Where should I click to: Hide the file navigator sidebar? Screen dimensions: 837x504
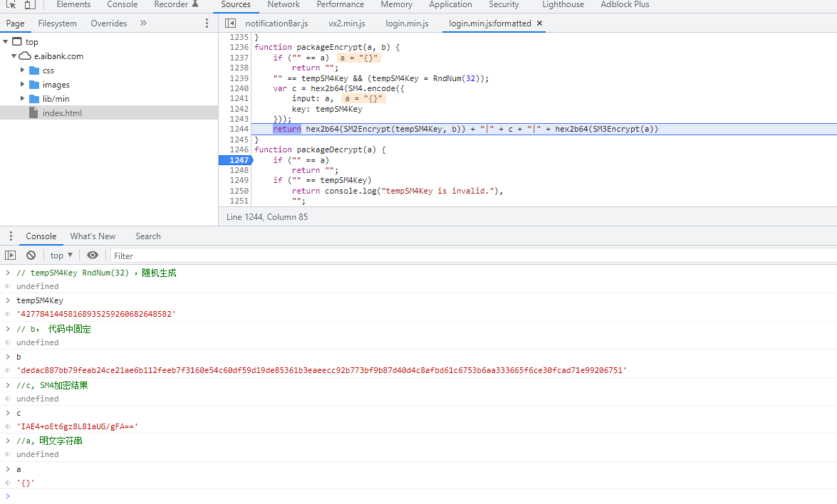point(230,23)
